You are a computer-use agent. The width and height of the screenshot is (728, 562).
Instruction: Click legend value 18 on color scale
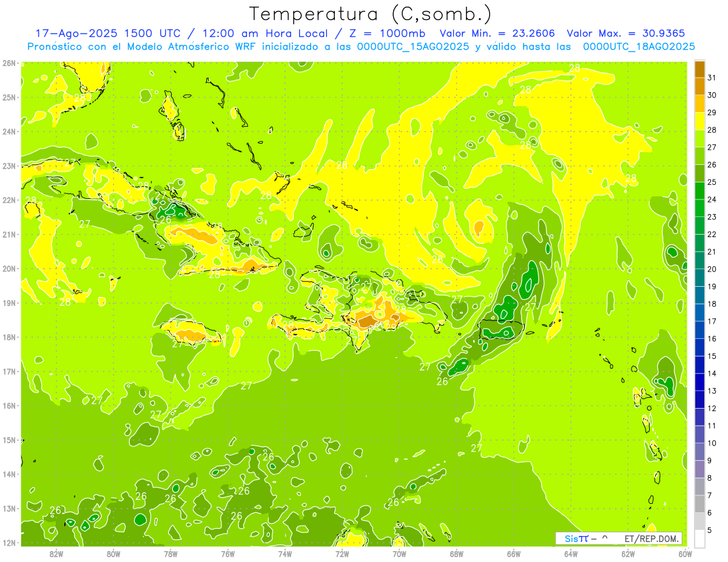point(712,304)
